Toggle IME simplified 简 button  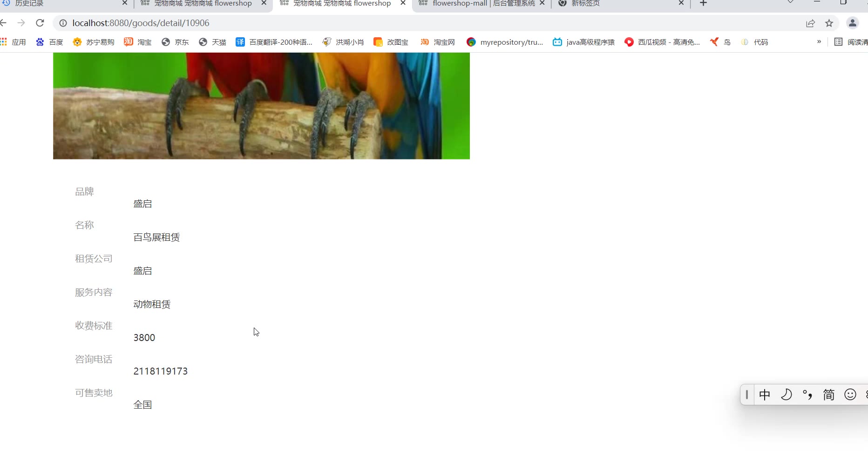[829, 395]
